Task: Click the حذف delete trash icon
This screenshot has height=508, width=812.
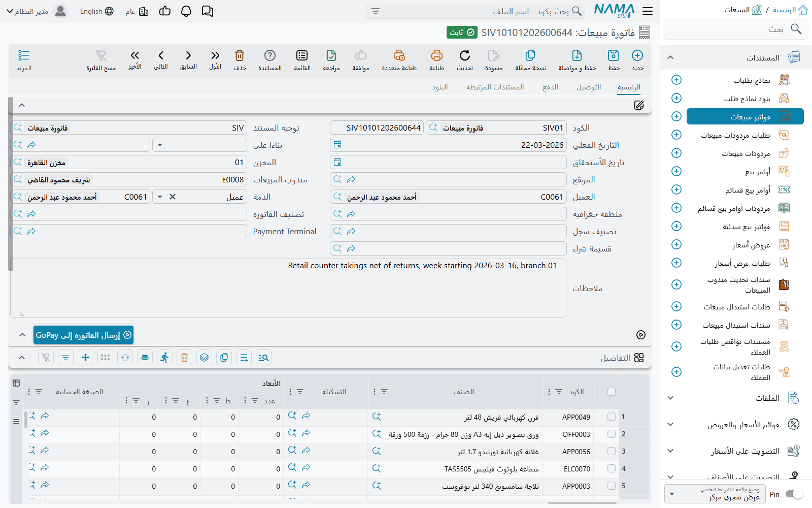Action: coord(240,55)
